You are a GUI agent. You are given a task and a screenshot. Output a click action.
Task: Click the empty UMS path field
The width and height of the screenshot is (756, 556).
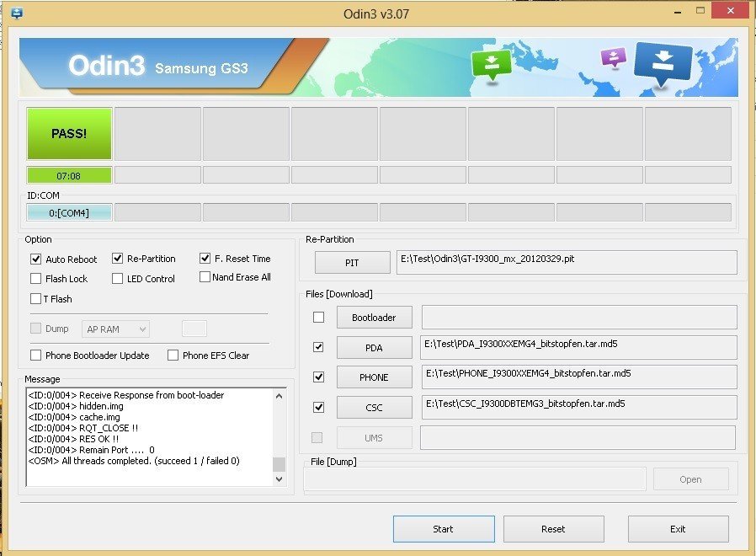tap(578, 437)
